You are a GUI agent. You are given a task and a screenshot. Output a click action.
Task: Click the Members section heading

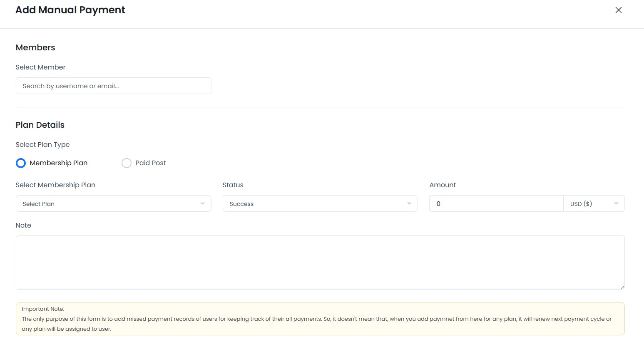click(35, 47)
